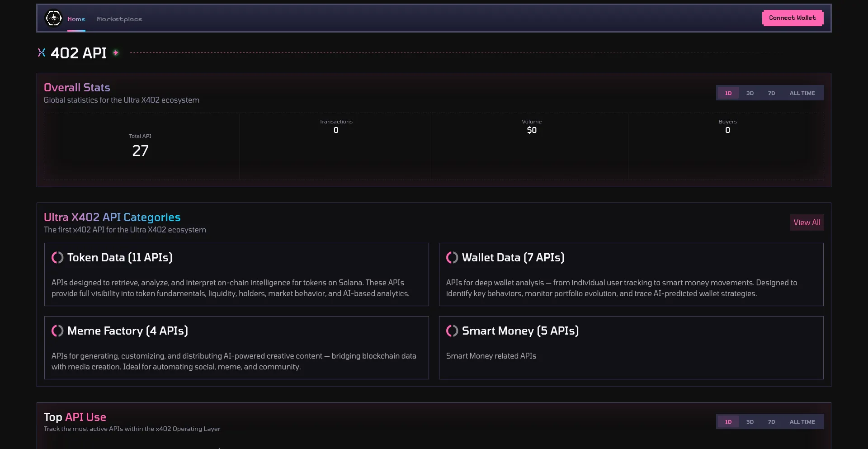
Task: Click the X icon beside 402 API heading
Action: point(42,53)
